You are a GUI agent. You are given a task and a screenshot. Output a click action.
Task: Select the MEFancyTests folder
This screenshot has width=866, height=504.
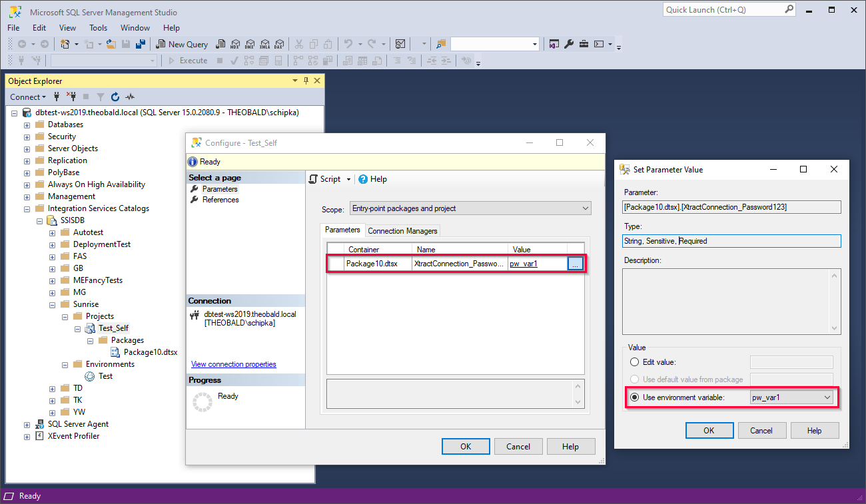(97, 280)
